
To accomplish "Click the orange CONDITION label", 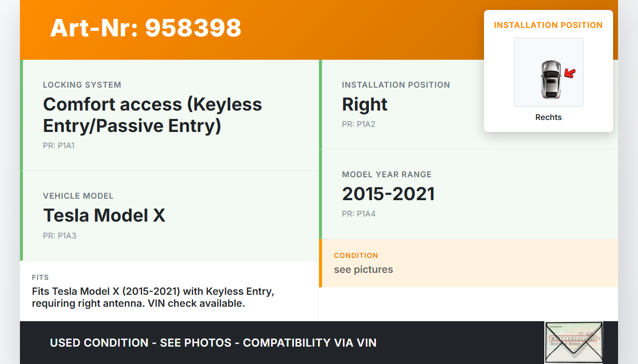I will pyautogui.click(x=356, y=255).
